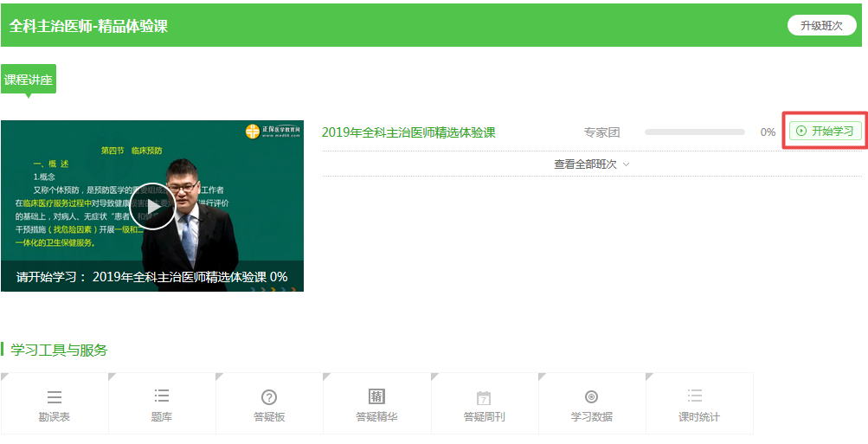This screenshot has height=444, width=868.
Task: Click the 答疑周刊 label text
Action: 484,417
